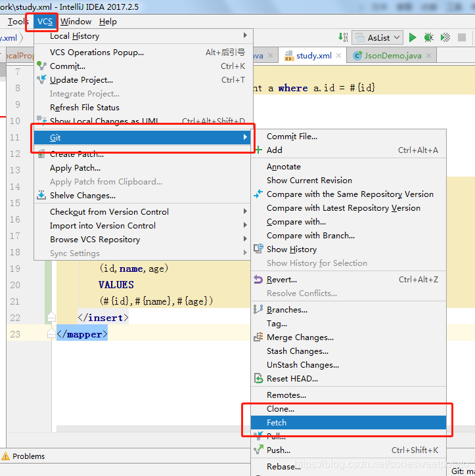Choose Merge Changes... entry
The height and width of the screenshot is (476, 475).
[349, 337]
